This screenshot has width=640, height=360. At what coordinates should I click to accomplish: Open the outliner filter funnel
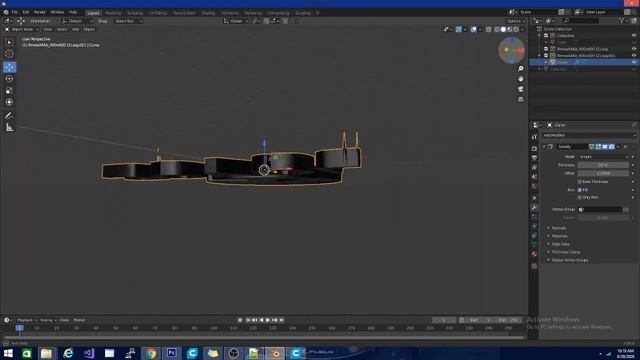[x=622, y=20]
